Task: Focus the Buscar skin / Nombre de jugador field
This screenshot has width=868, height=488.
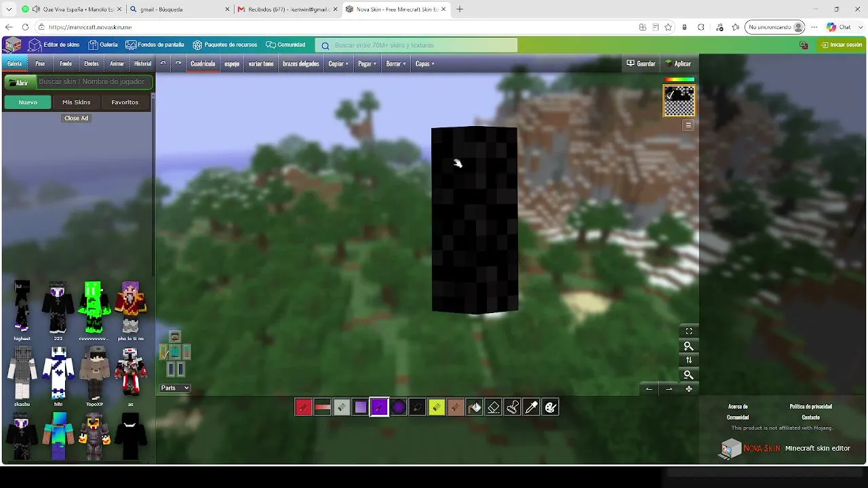Action: 94,82
